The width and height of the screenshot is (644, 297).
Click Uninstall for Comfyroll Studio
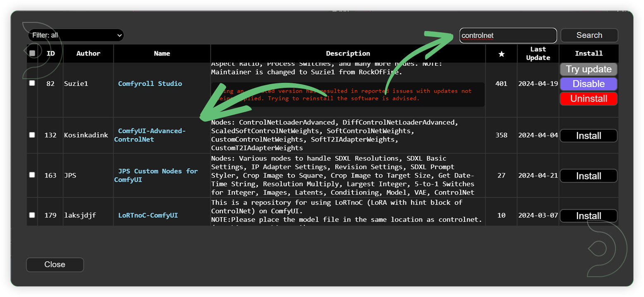589,99
